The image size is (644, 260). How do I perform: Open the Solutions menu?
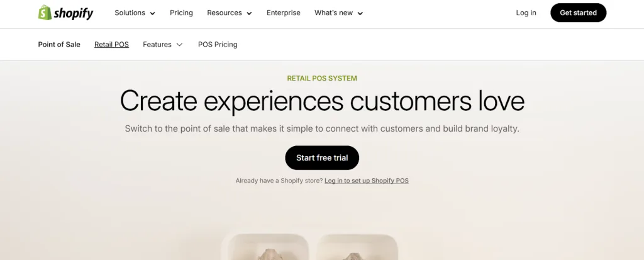coord(130,13)
